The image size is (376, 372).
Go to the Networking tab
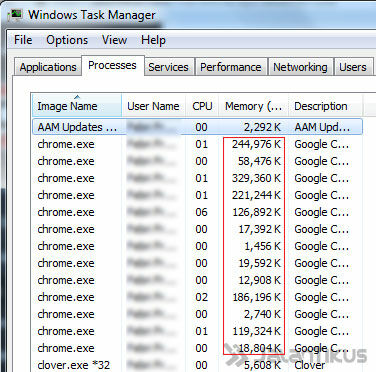pos(300,67)
